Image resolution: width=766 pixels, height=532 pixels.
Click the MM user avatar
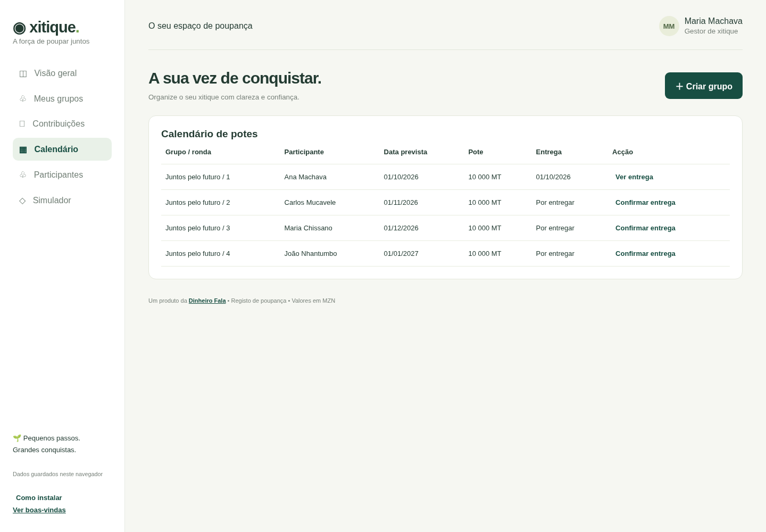669,26
